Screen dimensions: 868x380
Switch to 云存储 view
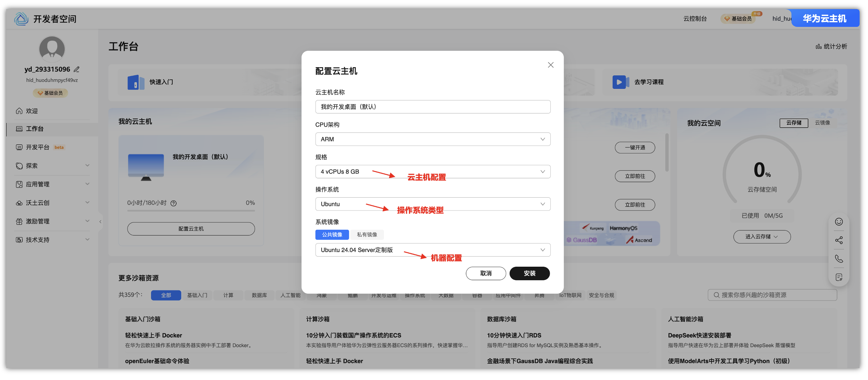tap(794, 123)
